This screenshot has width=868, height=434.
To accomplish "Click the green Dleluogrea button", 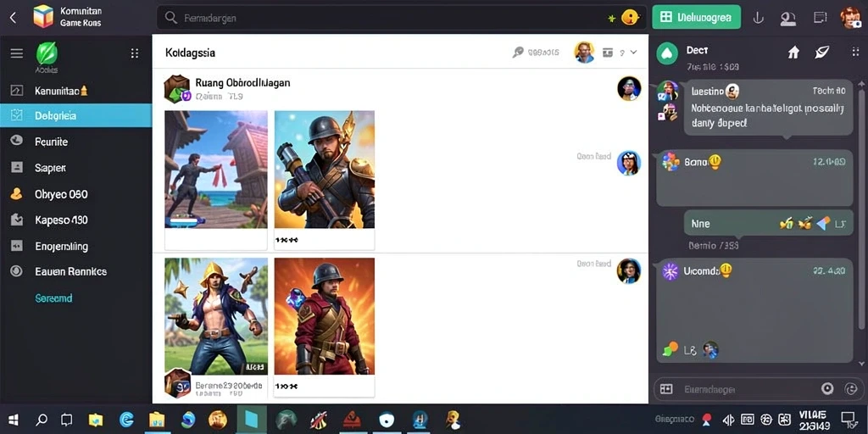I will click(x=697, y=17).
